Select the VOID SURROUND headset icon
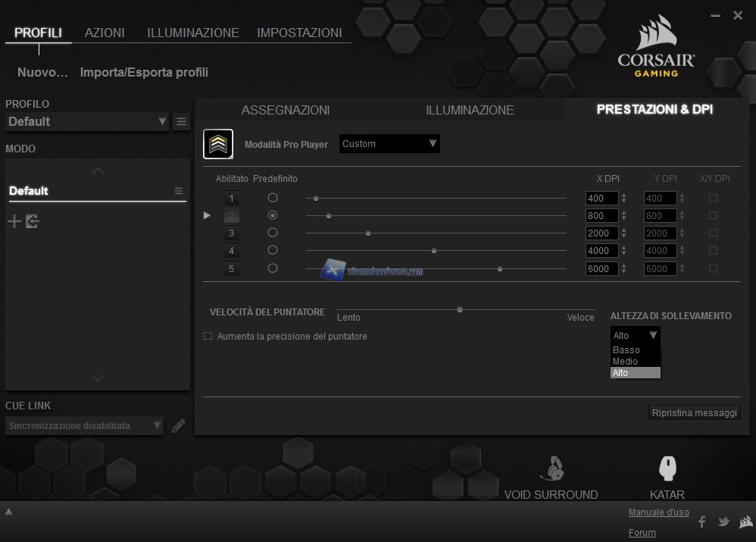Image resolution: width=756 pixels, height=542 pixels. [x=551, y=469]
